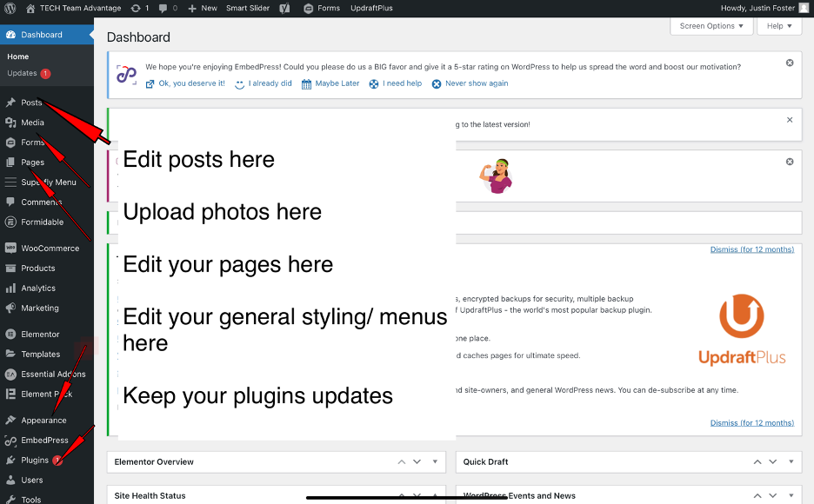The height and width of the screenshot is (504, 814).
Task: Click the Analytics bar chart icon
Action: (10, 288)
